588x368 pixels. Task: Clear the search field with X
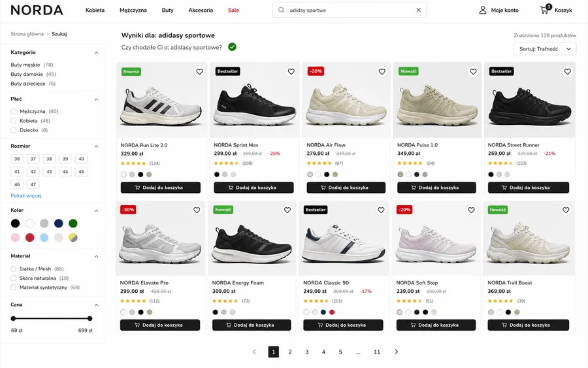pos(419,10)
